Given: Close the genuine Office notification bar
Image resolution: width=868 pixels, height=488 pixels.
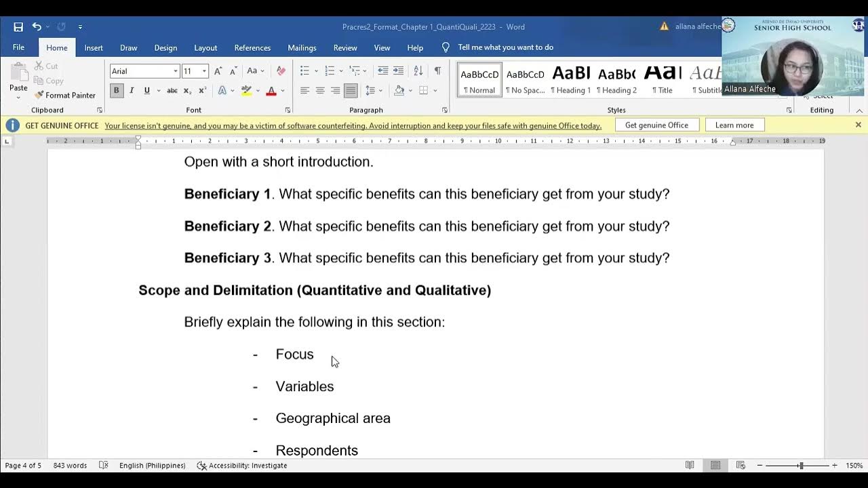Looking at the screenshot, I should click(858, 125).
